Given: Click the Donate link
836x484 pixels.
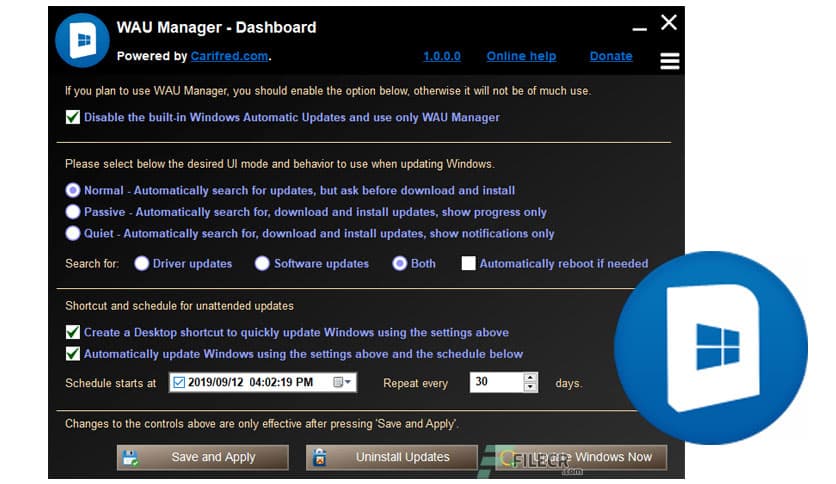Looking at the screenshot, I should (x=611, y=57).
